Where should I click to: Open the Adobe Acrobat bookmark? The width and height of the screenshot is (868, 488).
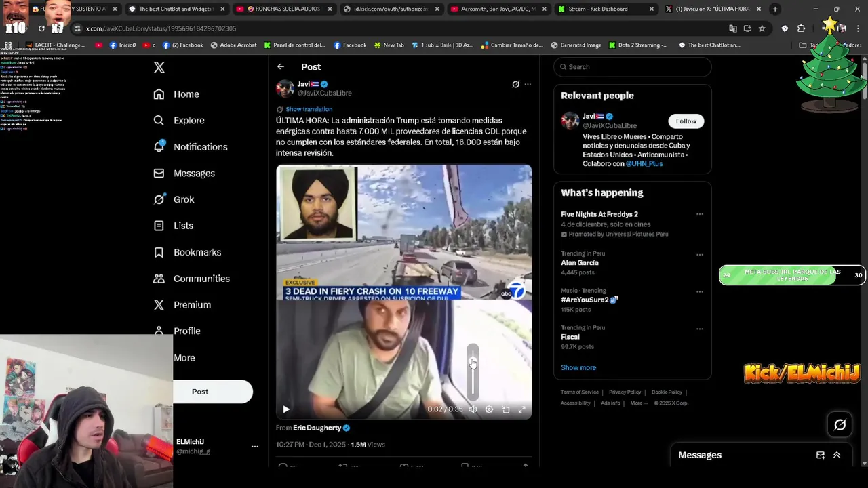233,45
